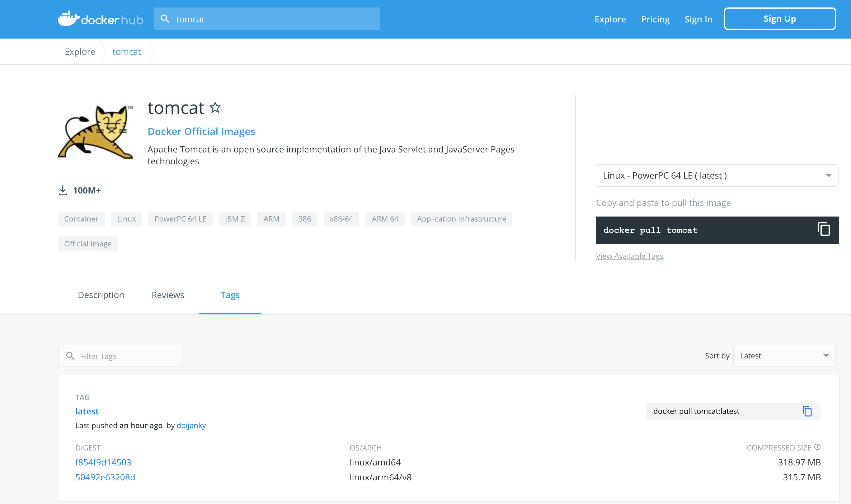Click Sign In in the header
851x504 pixels.
point(698,19)
